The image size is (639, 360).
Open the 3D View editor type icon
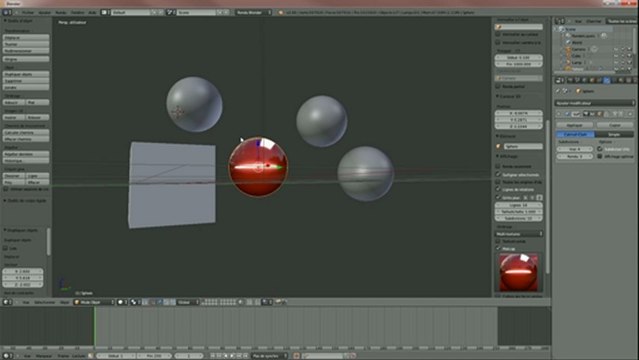7,302
